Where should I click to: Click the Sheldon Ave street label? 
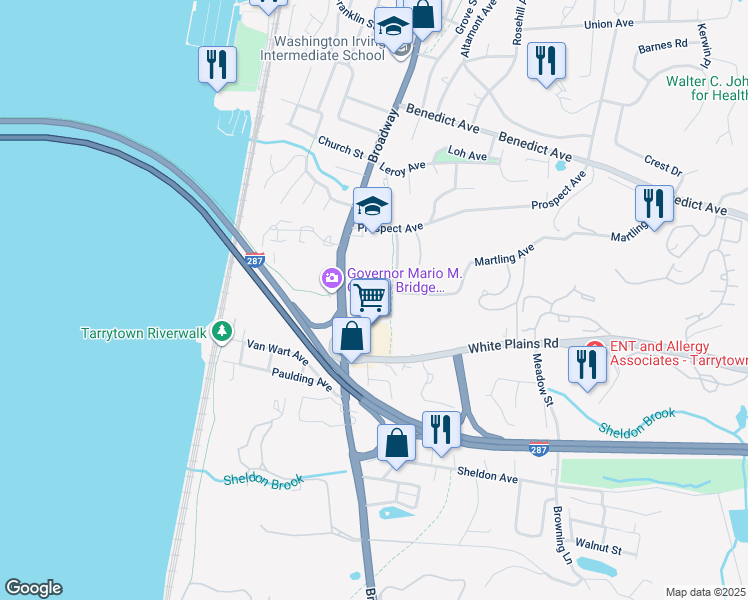[487, 475]
